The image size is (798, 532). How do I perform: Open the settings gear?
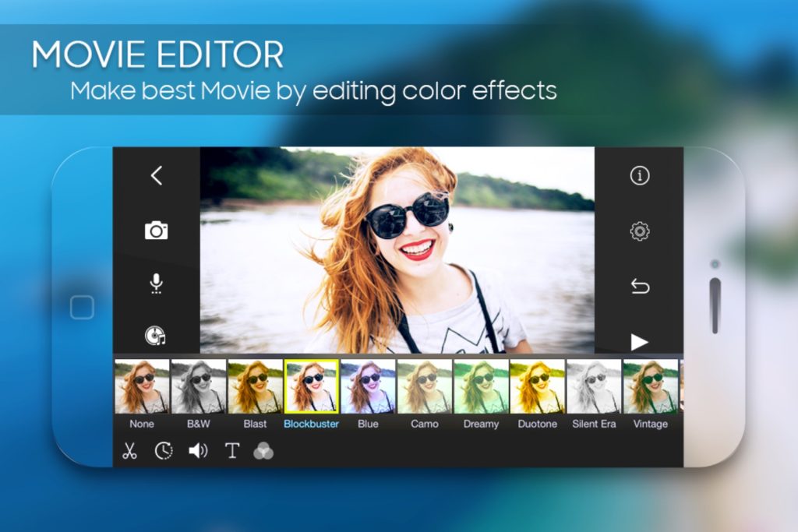638,231
